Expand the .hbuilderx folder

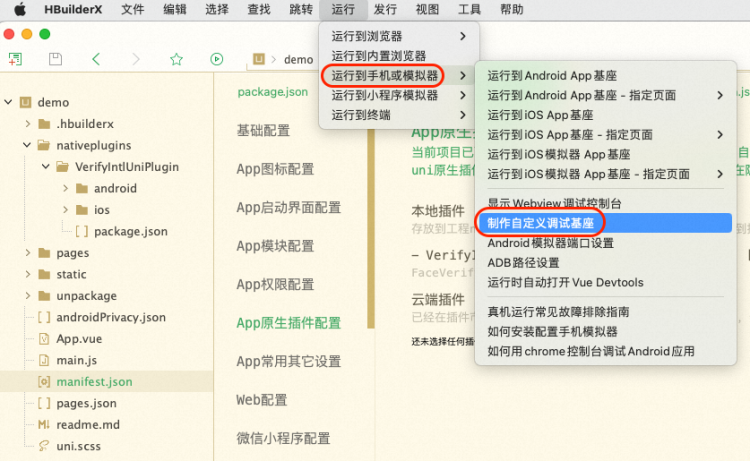[x=28, y=124]
